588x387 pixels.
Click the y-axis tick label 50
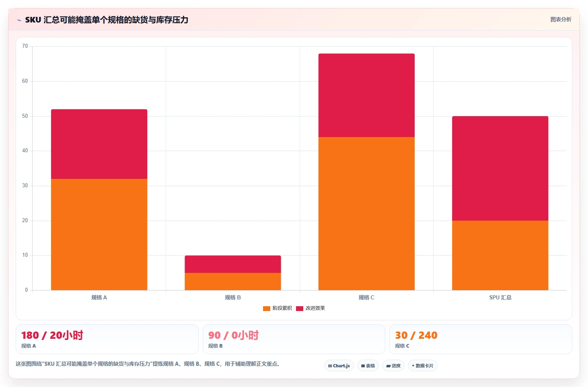25,116
